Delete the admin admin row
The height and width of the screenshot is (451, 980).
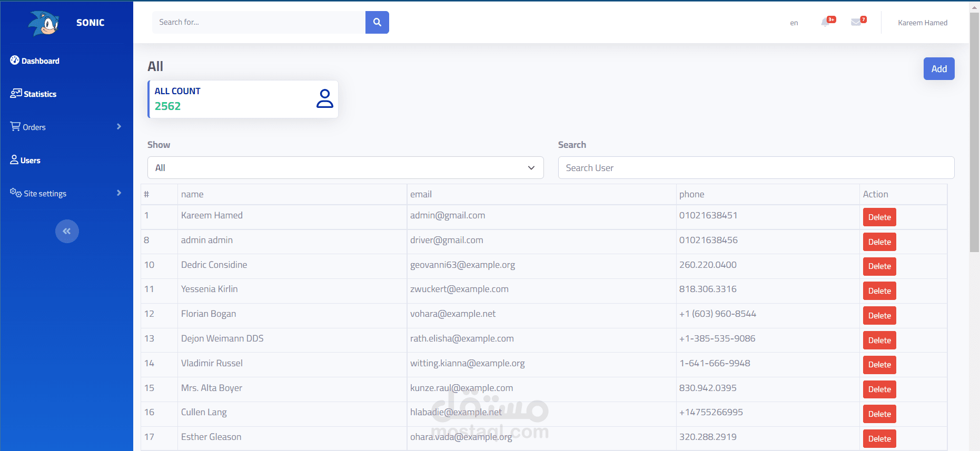click(879, 242)
